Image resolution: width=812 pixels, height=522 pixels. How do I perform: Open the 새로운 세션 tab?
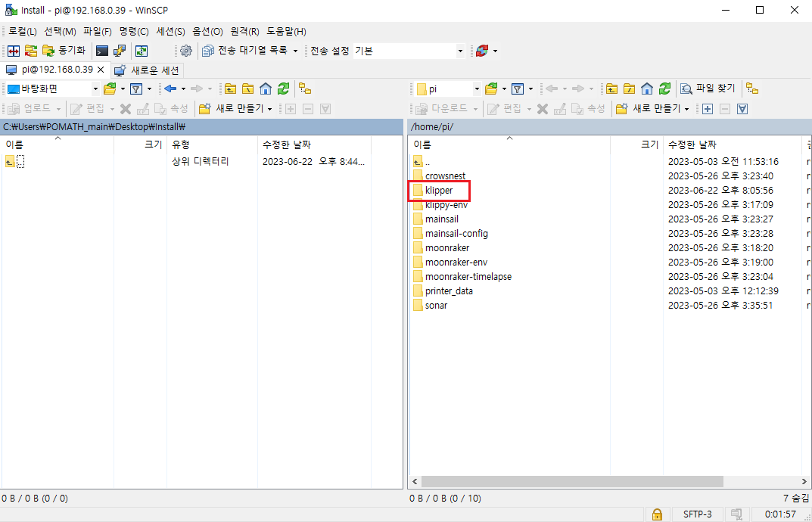[147, 70]
